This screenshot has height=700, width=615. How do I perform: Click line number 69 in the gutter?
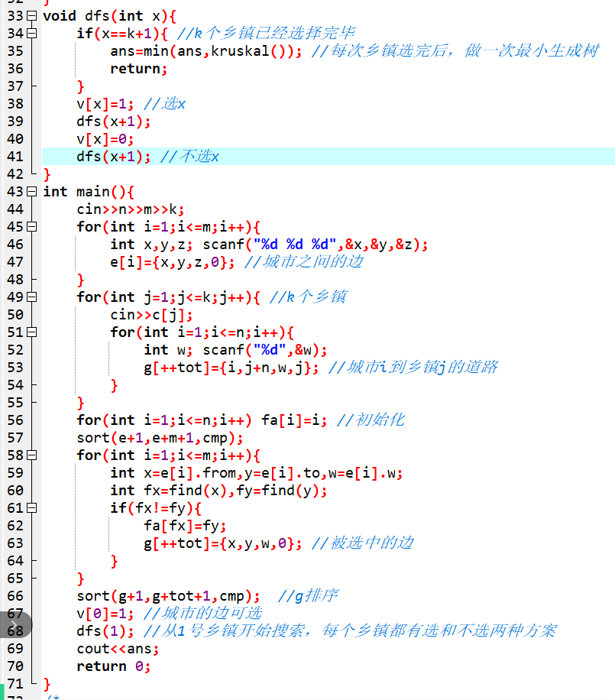point(15,649)
